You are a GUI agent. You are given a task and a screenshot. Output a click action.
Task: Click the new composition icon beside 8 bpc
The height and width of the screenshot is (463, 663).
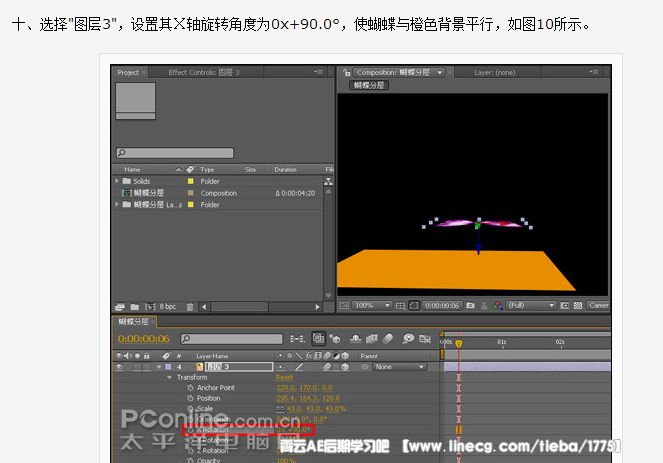(150, 307)
